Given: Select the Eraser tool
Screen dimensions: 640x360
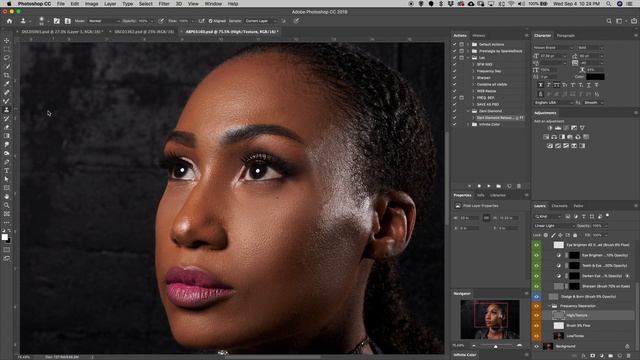Looking at the screenshot, I should click(7, 127).
